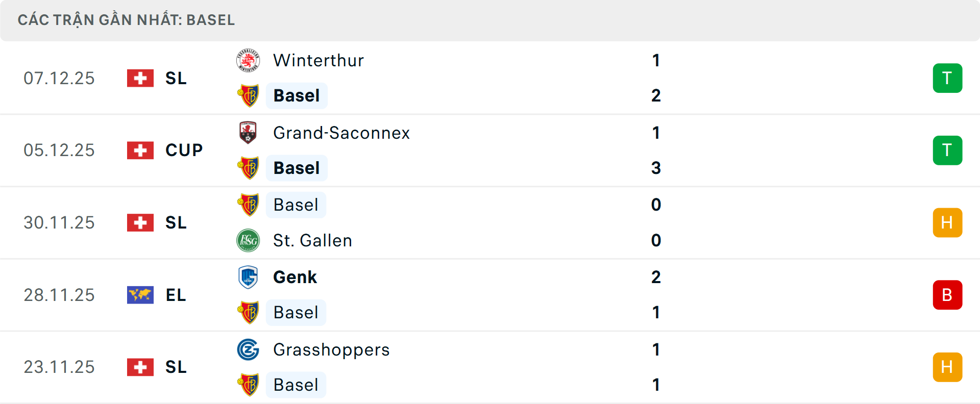Select the yellow H badge for the St. Gallen draw

tap(947, 222)
